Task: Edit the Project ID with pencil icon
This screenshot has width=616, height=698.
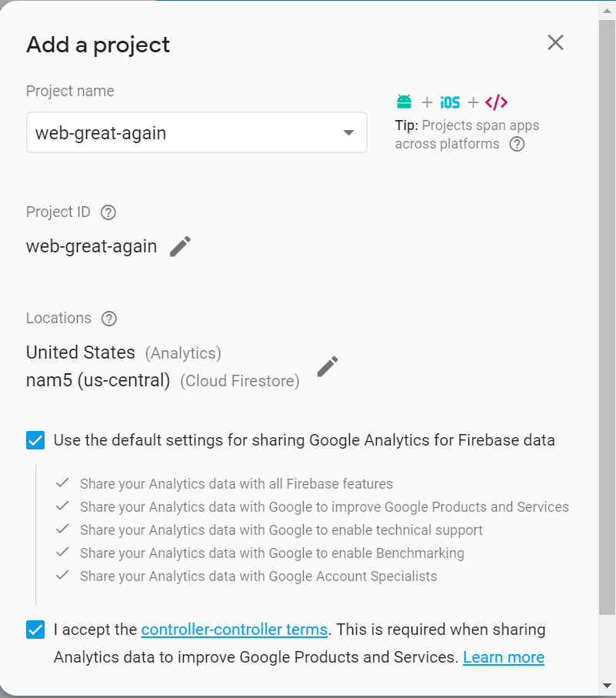Action: (180, 246)
